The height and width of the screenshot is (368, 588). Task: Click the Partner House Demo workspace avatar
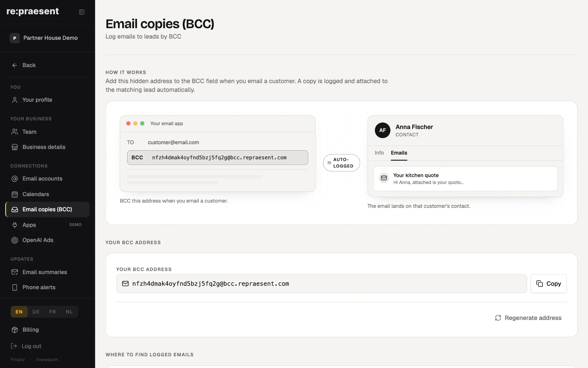tap(15, 38)
